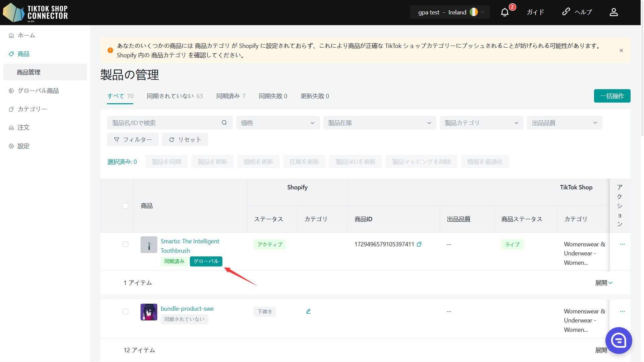Viewport: 644px width, 362px height.
Task: Open the notifications bell
Action: (x=505, y=12)
